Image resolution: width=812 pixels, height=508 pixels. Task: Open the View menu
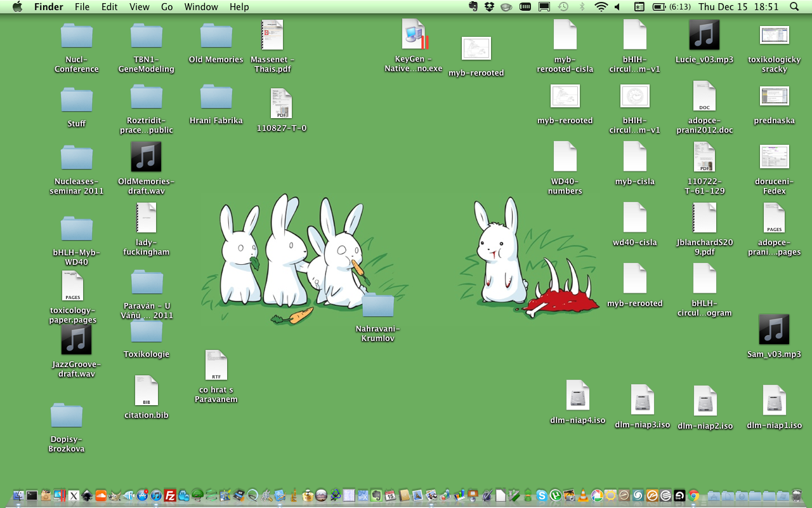[139, 7]
